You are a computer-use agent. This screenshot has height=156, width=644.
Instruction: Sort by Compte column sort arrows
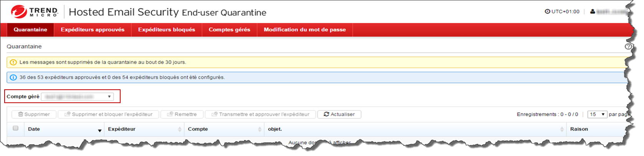pyautogui.click(x=260, y=130)
